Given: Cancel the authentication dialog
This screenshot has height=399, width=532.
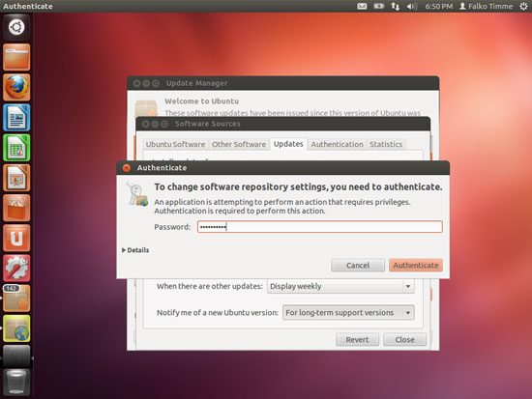Looking at the screenshot, I should pos(358,265).
